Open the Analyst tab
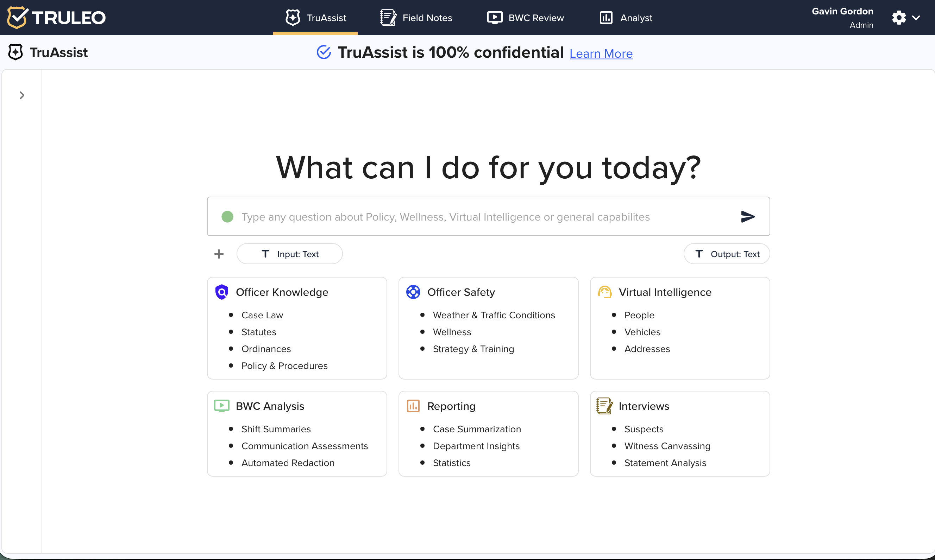This screenshot has width=935, height=560. [626, 18]
